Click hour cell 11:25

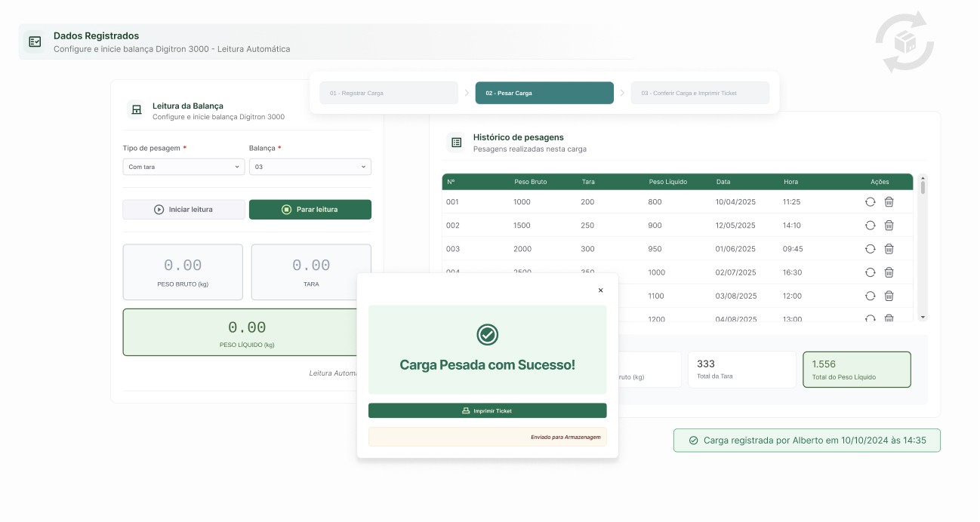(x=792, y=202)
